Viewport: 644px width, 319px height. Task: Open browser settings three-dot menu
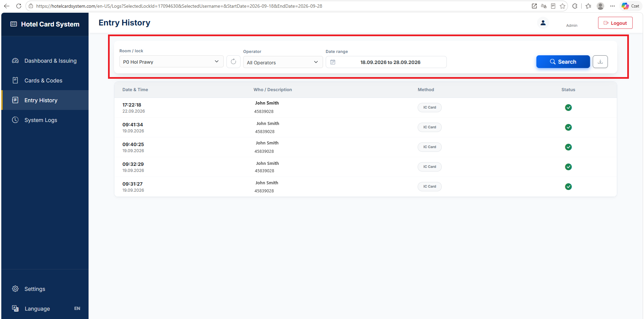(x=612, y=6)
